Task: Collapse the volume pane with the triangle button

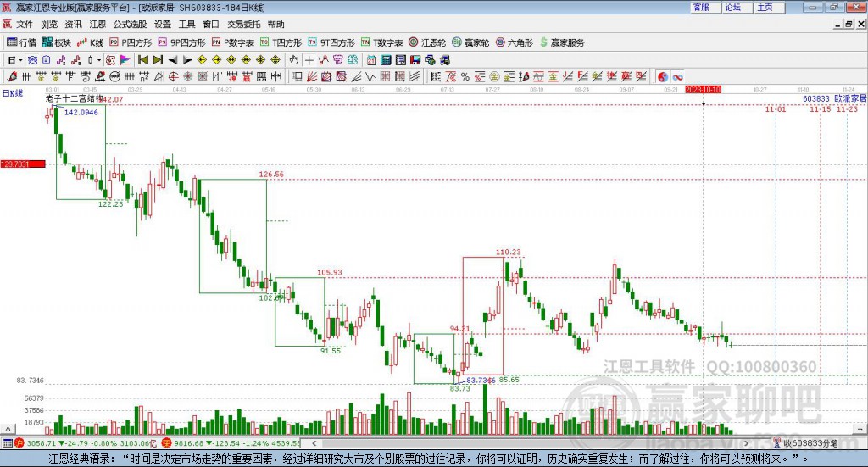Action: pyautogui.click(x=8, y=429)
